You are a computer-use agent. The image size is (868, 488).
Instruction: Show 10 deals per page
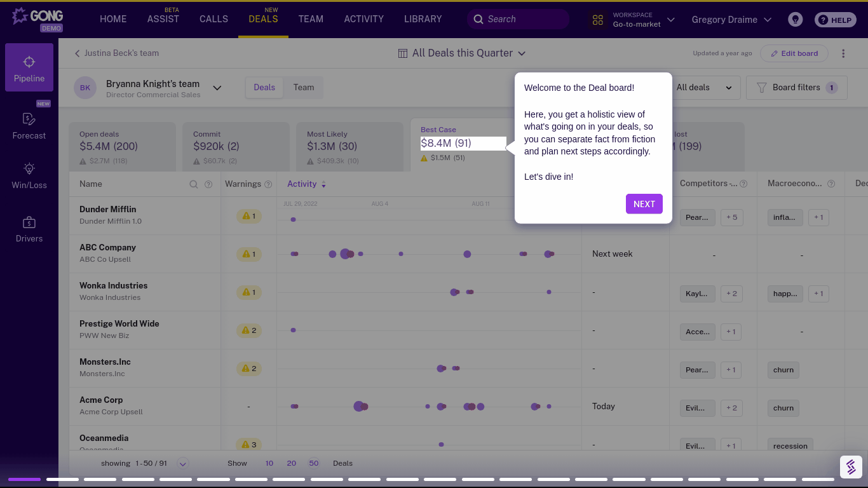point(269,463)
